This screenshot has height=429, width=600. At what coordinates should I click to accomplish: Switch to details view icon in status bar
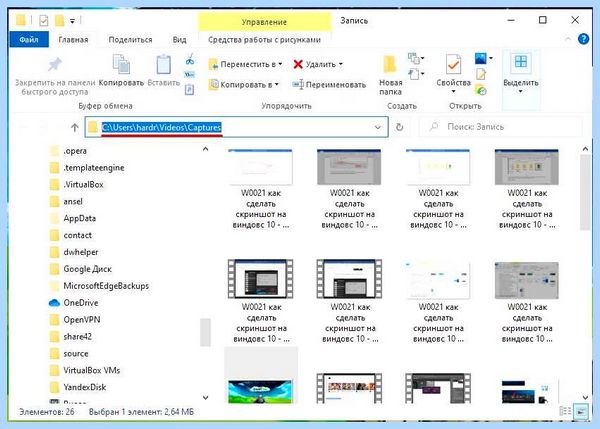coord(565,411)
